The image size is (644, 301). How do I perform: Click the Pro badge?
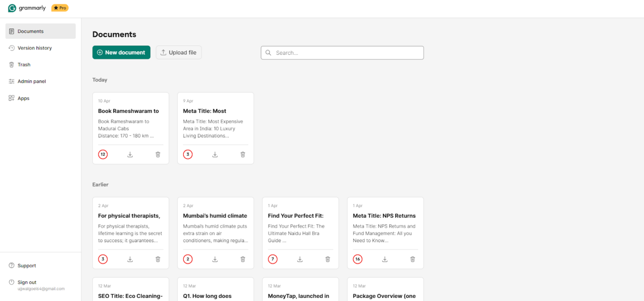60,8
